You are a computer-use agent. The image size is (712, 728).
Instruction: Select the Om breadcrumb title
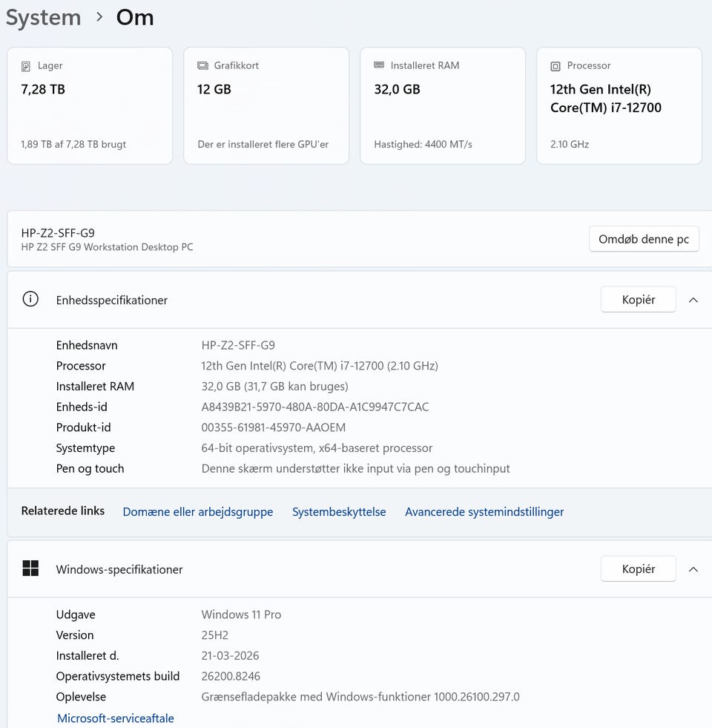[x=135, y=18]
